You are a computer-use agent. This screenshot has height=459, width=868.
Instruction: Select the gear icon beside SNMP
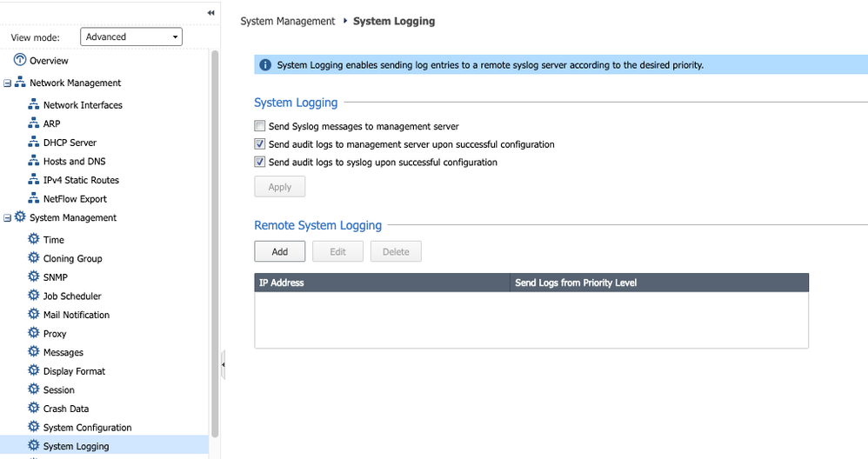[34, 276]
